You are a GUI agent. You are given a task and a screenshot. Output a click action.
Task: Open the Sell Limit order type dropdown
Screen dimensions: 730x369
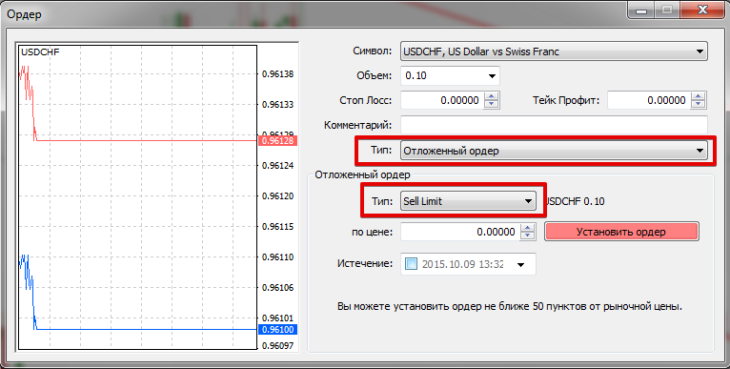click(x=468, y=201)
